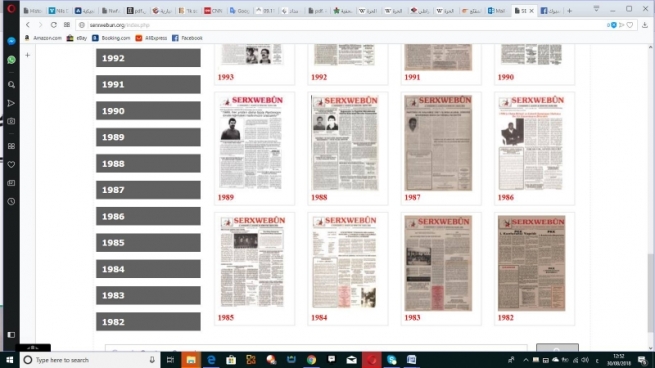Switch to the CNN tab
The width and height of the screenshot is (655, 368).
213,11
